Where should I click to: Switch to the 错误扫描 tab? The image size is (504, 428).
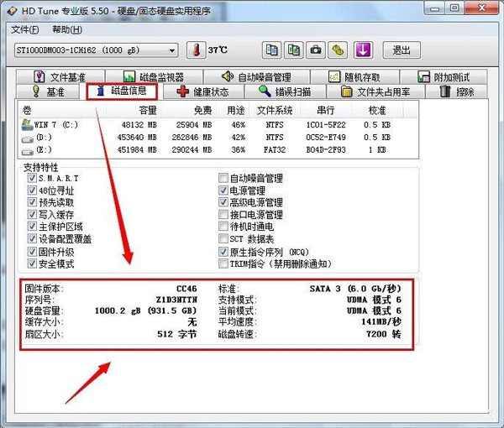(x=285, y=91)
